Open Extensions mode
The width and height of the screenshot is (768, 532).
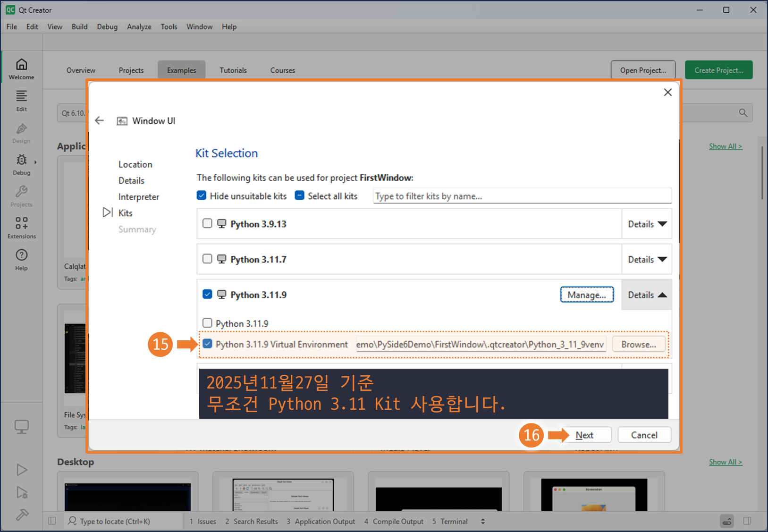[x=21, y=228]
